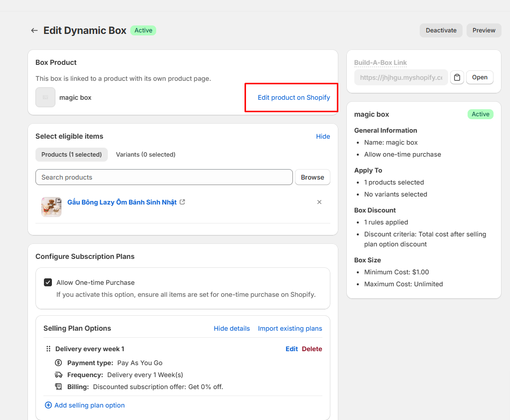This screenshot has height=420, width=510.
Task: Open external link icon next to product name
Action: [x=183, y=202]
